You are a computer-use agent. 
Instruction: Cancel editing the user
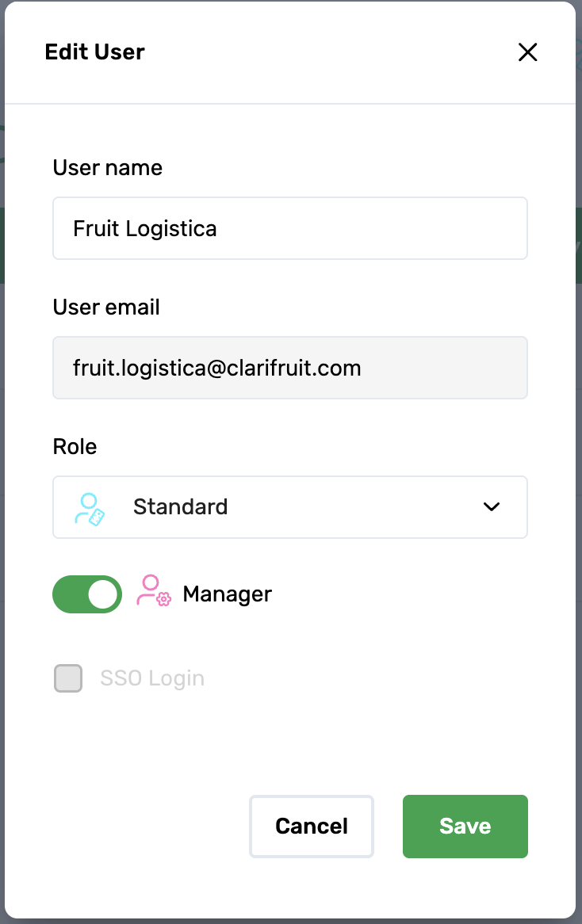312,827
